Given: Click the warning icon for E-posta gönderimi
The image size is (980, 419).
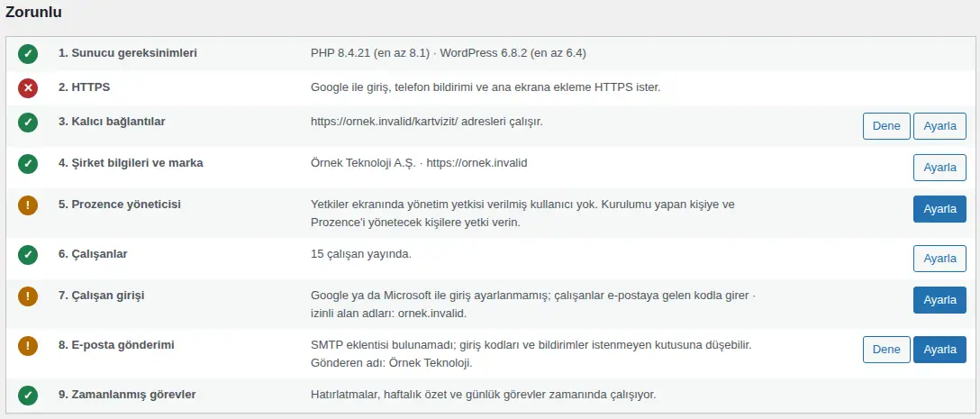Looking at the screenshot, I should coord(28,345).
